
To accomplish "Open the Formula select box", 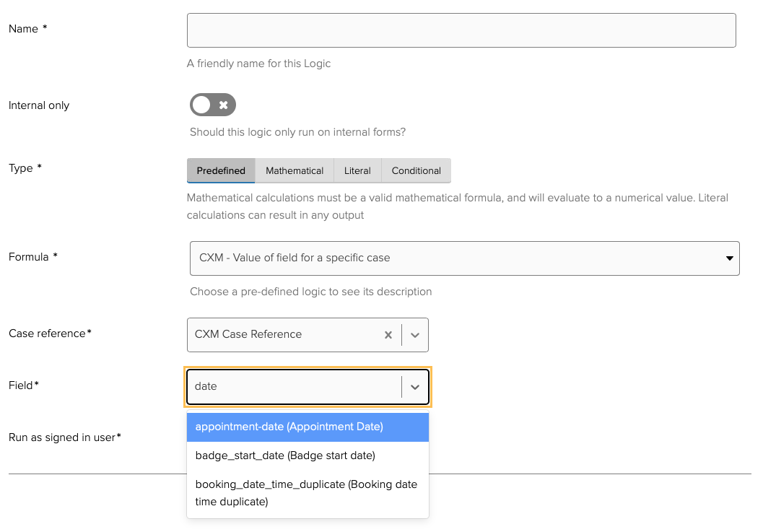I will pos(464,258).
